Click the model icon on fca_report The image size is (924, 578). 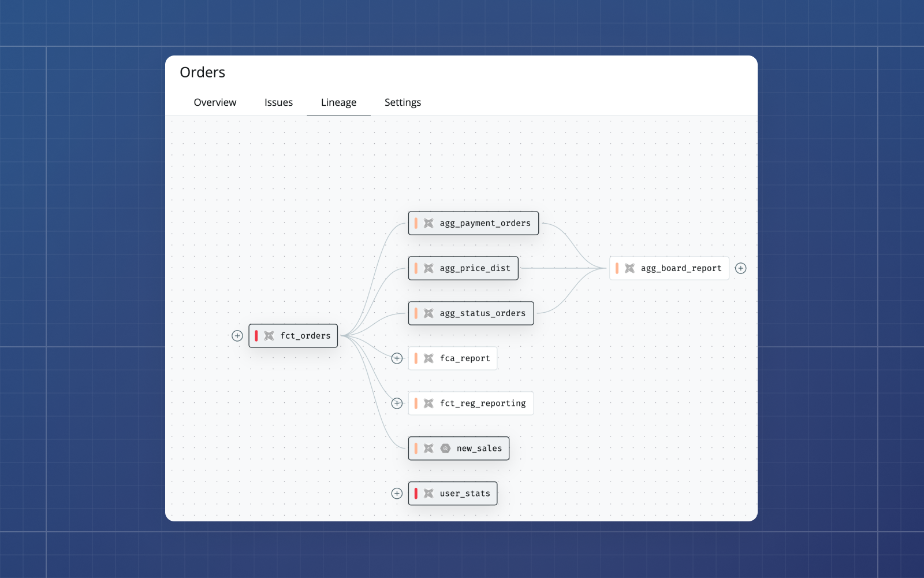428,358
